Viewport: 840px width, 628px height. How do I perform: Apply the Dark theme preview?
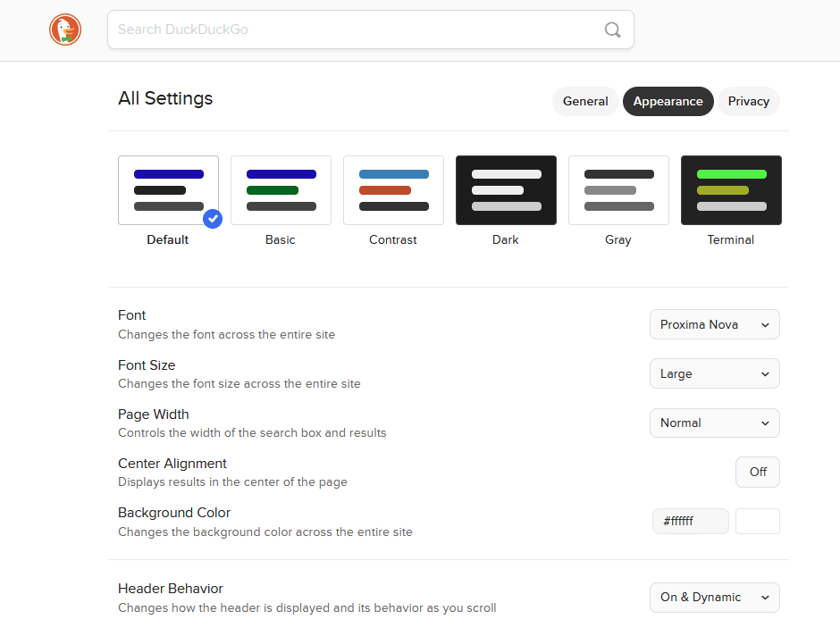[x=506, y=190]
